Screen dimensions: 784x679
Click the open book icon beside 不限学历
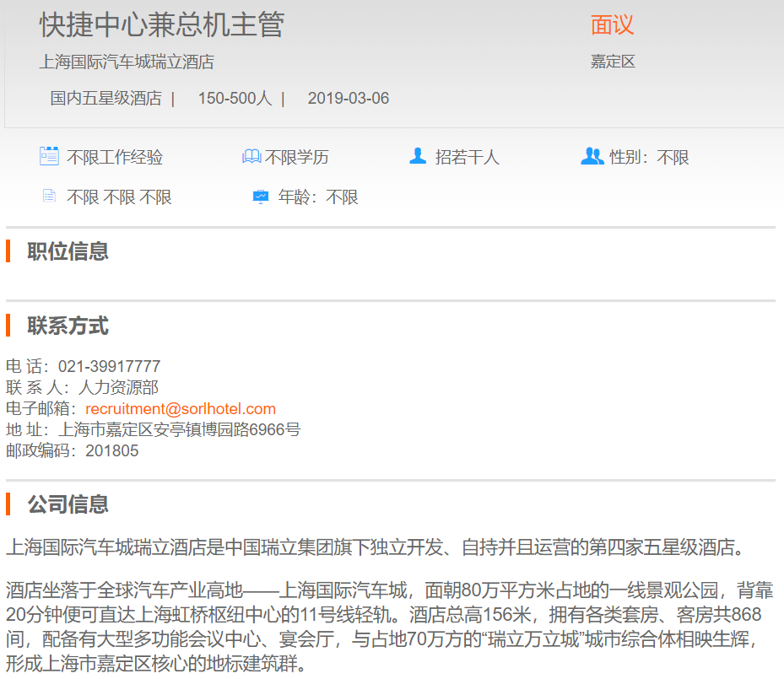click(251, 157)
